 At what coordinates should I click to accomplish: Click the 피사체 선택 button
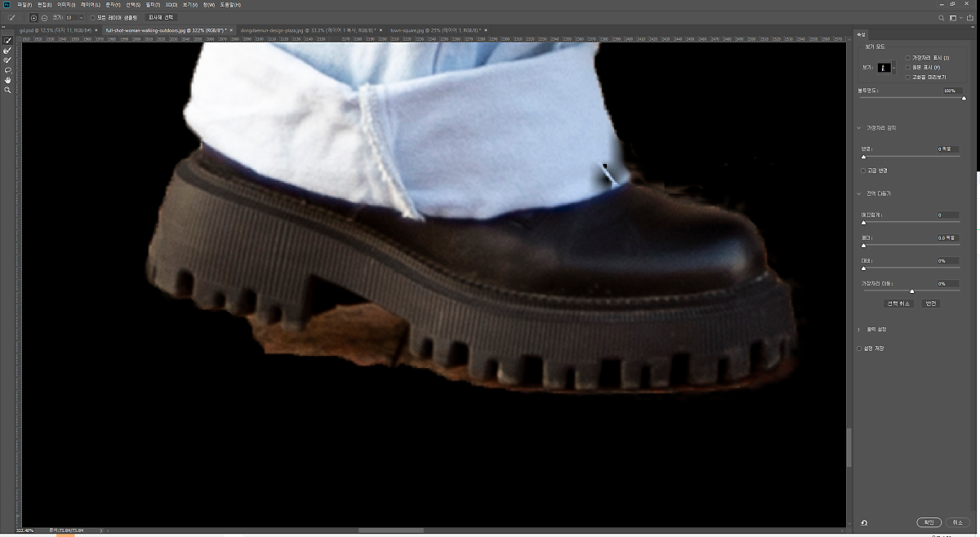point(161,17)
